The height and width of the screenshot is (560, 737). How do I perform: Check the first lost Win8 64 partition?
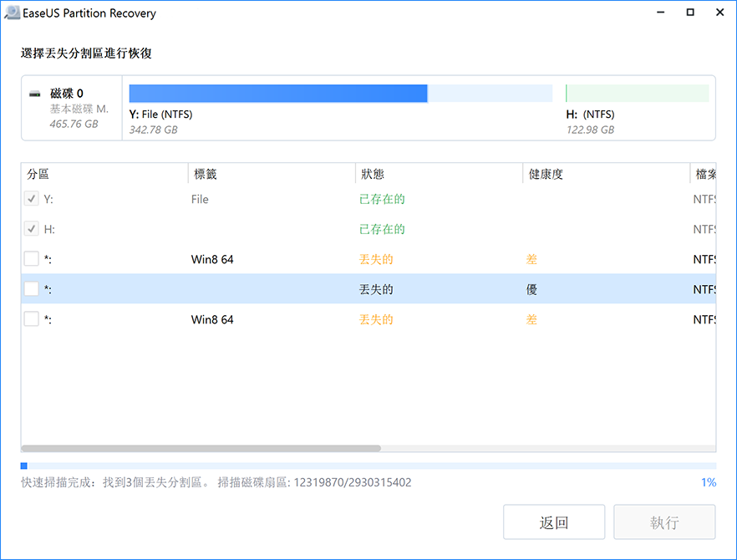[x=31, y=259]
